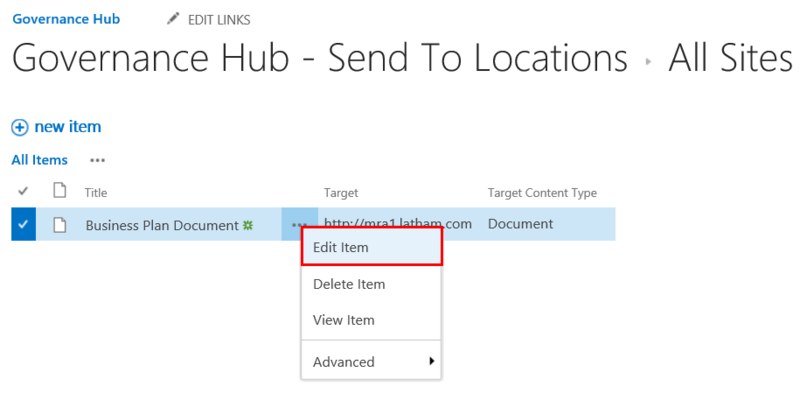Open the Business Plan Document title

click(161, 225)
